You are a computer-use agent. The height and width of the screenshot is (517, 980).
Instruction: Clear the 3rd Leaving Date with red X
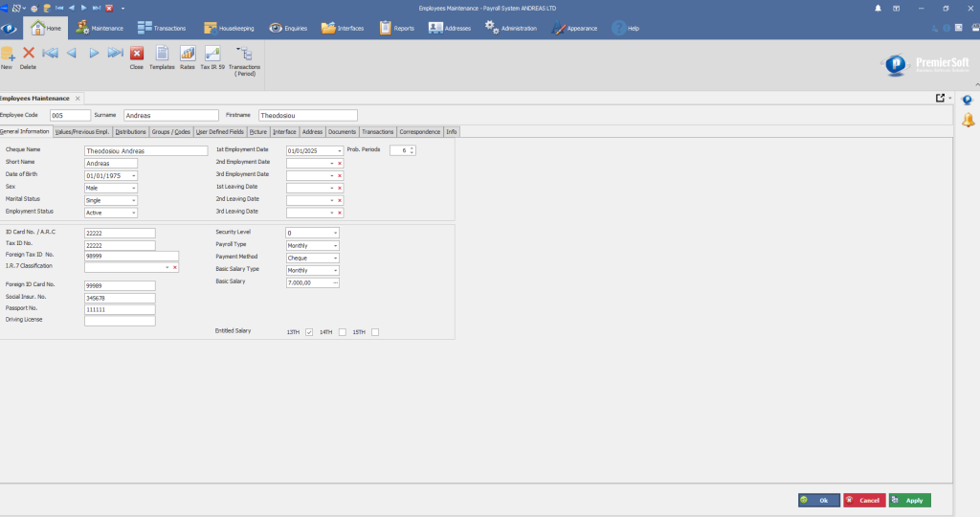pos(340,213)
